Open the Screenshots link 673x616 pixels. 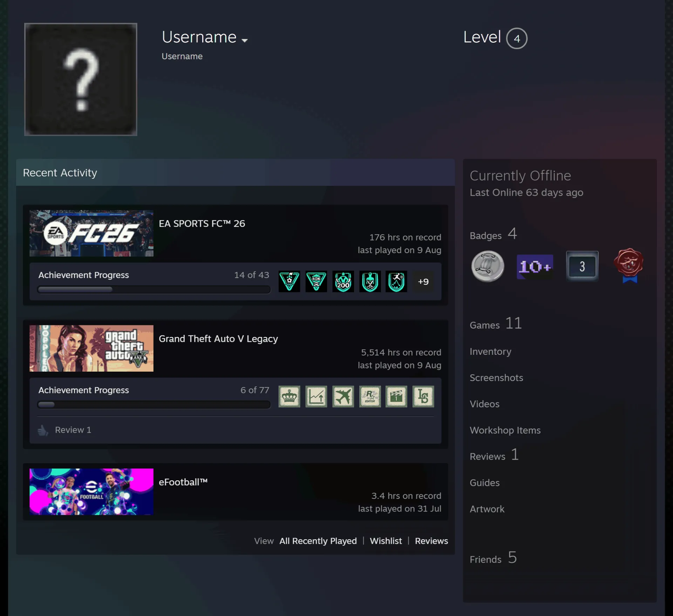[x=496, y=378]
